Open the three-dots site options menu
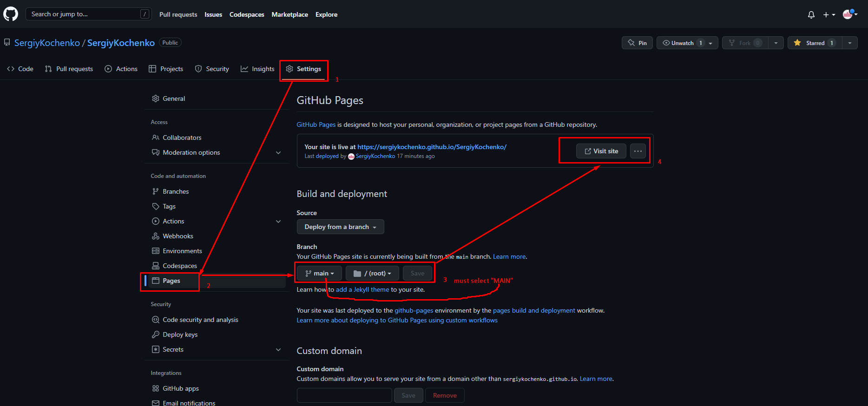The width and height of the screenshot is (868, 406). pyautogui.click(x=638, y=151)
